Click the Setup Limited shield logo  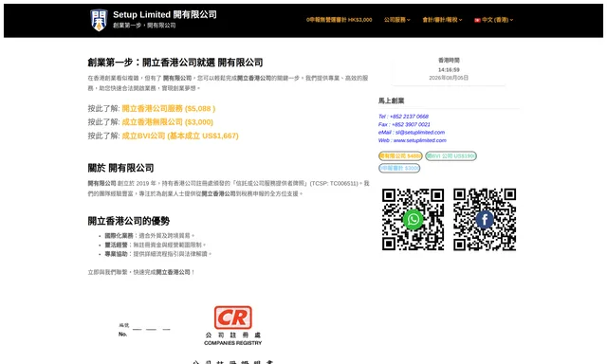pyautogui.click(x=99, y=20)
